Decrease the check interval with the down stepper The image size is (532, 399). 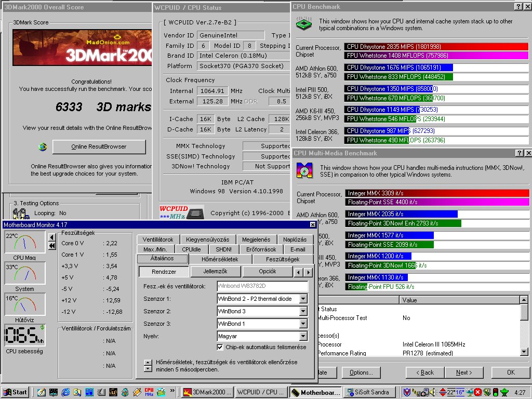coord(148,368)
